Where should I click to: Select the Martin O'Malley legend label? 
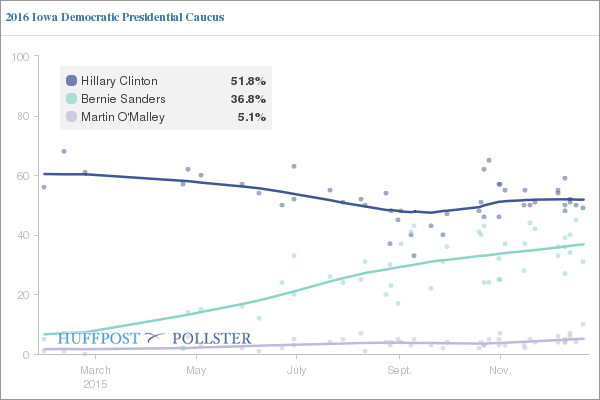(124, 118)
